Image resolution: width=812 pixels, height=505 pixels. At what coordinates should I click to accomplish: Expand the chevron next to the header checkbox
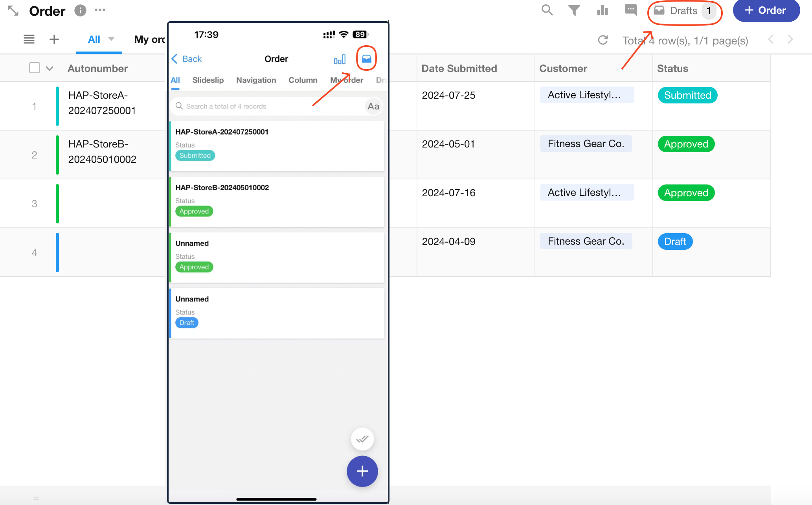pos(50,68)
